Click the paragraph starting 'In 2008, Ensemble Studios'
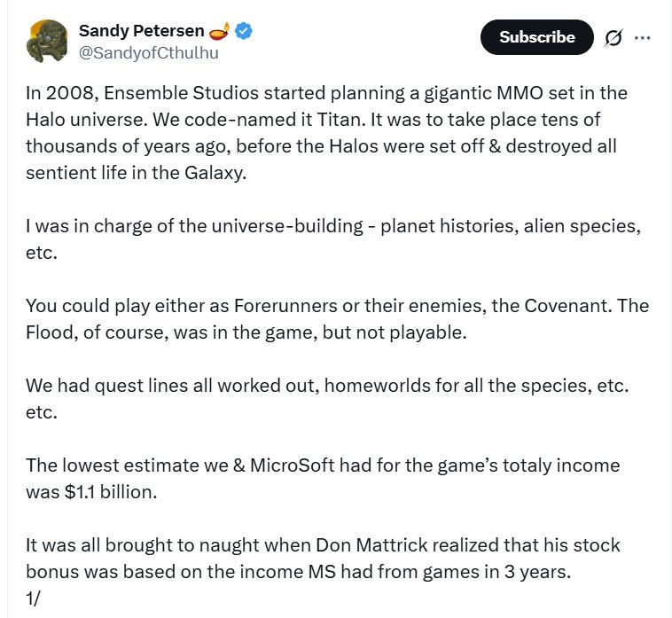 (326, 133)
